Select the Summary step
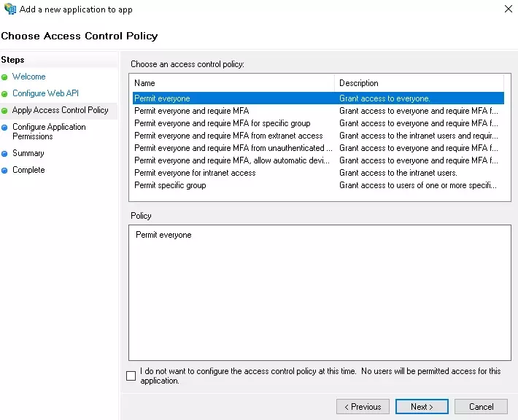518x420 pixels. point(28,153)
